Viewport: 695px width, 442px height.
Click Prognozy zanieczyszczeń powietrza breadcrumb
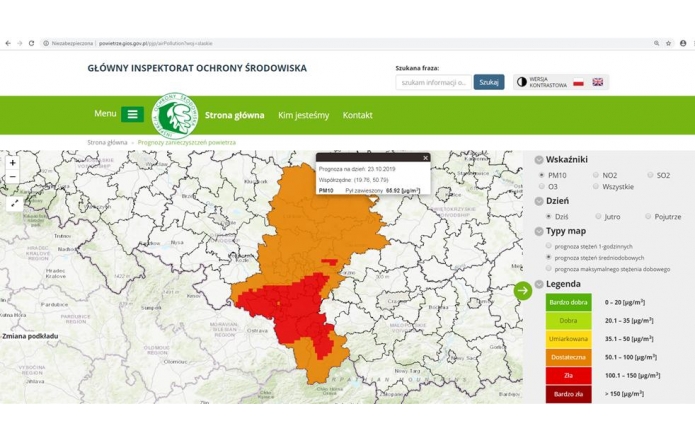[x=187, y=142]
